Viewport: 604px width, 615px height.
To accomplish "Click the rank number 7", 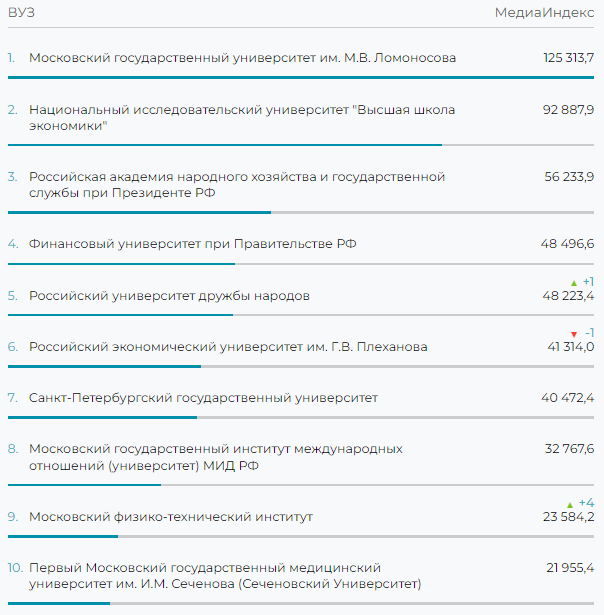I will pyautogui.click(x=13, y=398).
